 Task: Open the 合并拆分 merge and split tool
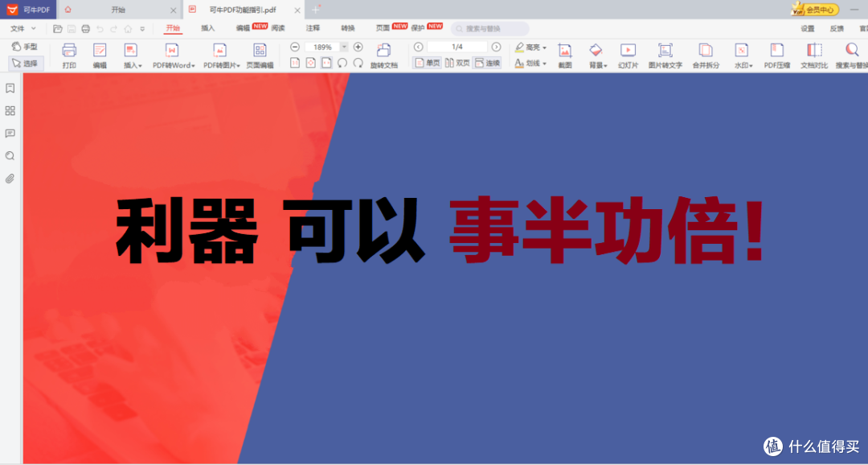click(706, 56)
